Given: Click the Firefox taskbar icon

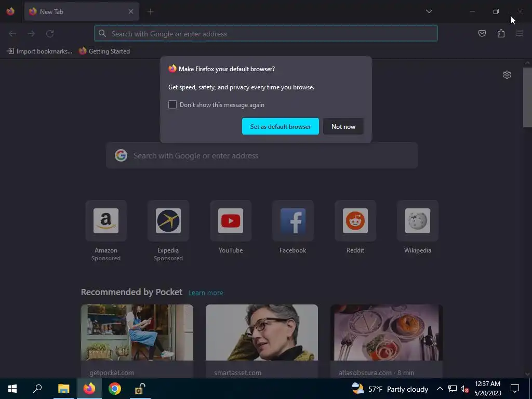Looking at the screenshot, I should coord(89,389).
